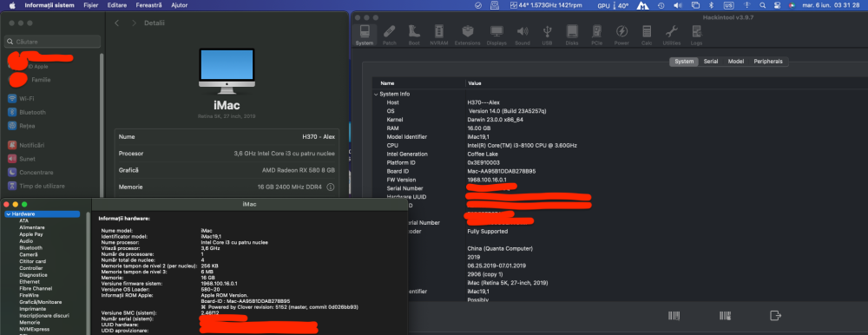This screenshot has width=868, height=335.
Task: Switch to the Peripherals tab in Hackintool
Action: (768, 62)
